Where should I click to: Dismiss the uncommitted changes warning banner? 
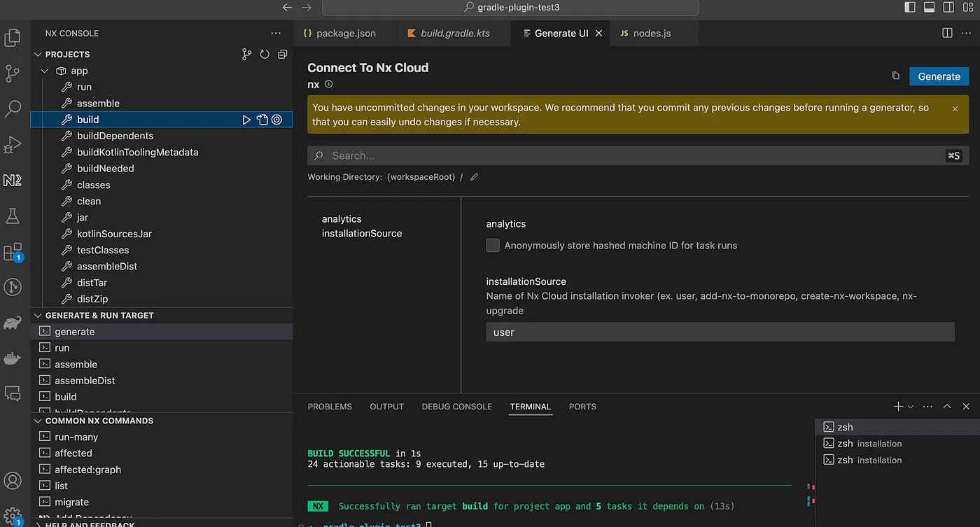tap(955, 108)
